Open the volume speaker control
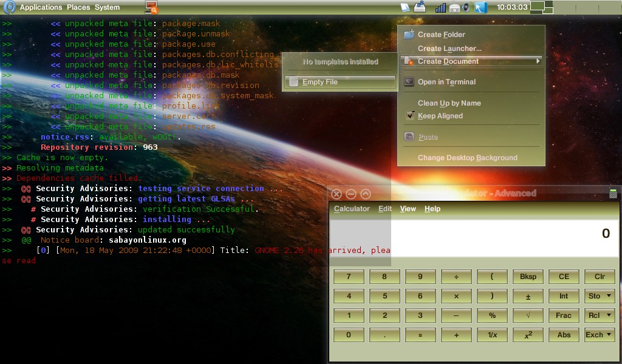The width and height of the screenshot is (622, 364). 467,7
